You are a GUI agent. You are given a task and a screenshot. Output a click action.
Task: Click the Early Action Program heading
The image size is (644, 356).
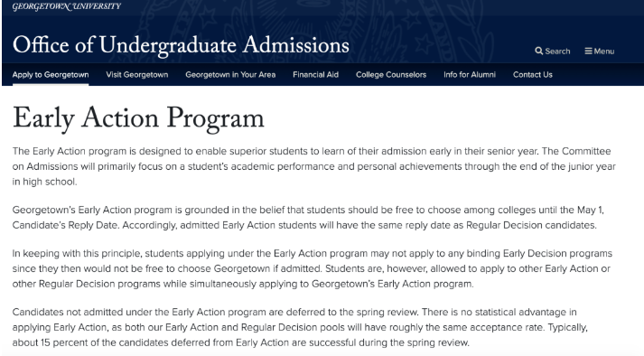pos(138,118)
